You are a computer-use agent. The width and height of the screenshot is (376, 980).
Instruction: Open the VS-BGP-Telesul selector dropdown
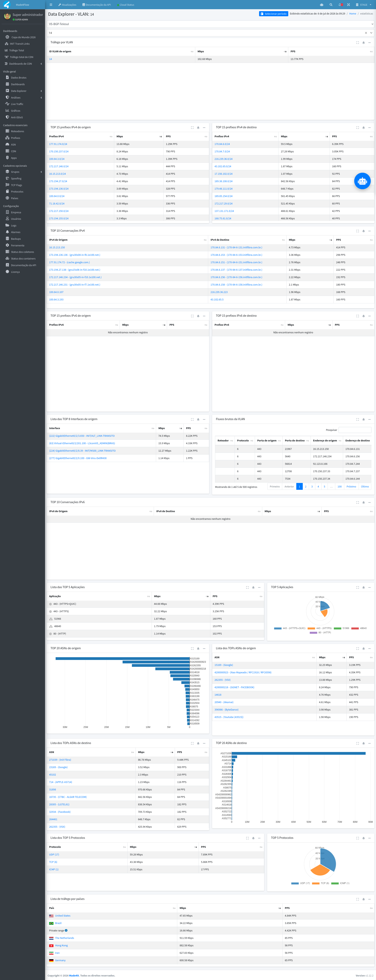pos(211,24)
